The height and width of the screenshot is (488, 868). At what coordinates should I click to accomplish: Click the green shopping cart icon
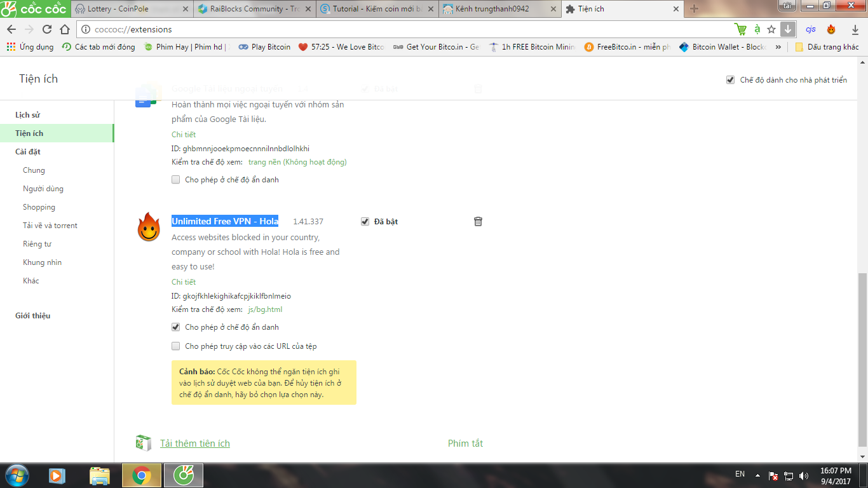pyautogui.click(x=740, y=29)
